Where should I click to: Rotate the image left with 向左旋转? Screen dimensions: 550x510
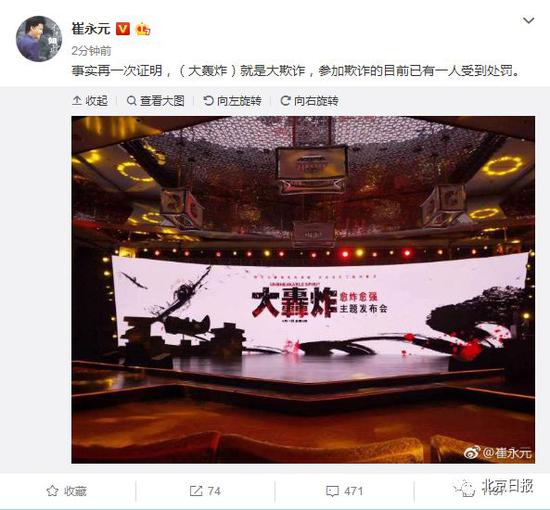(232, 101)
